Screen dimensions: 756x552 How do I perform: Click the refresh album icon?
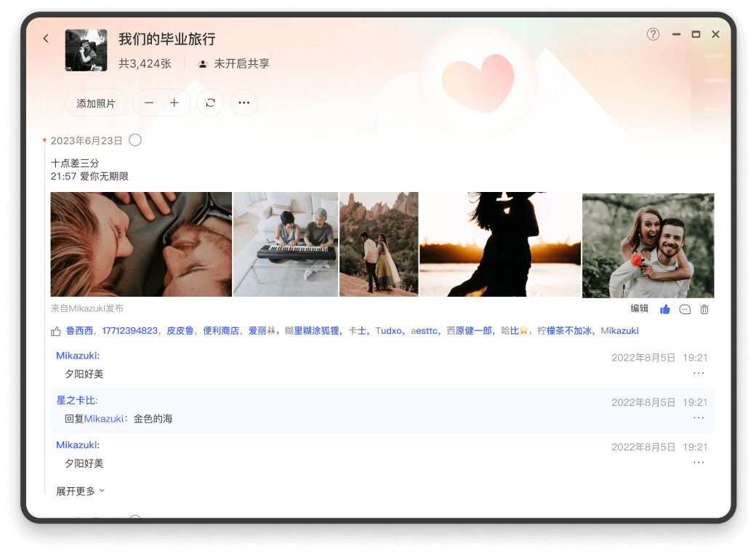tap(210, 103)
